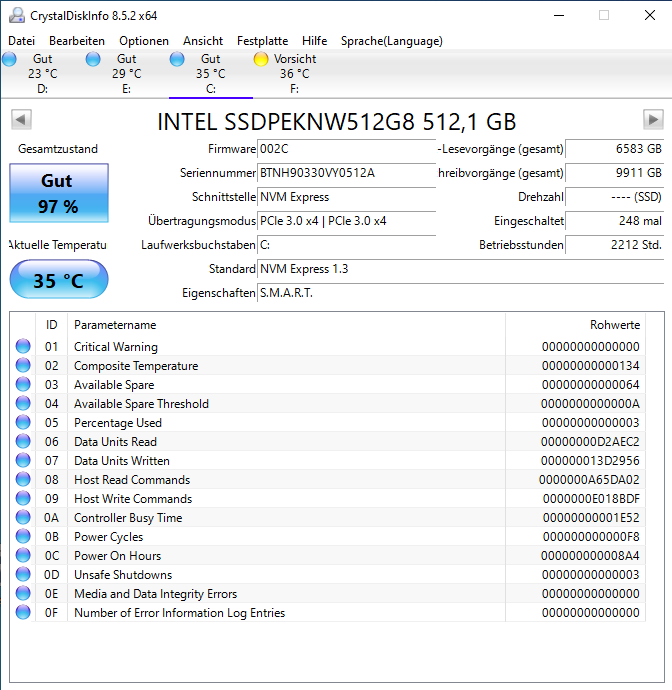Click status orb next to Critical Warning

23,346
